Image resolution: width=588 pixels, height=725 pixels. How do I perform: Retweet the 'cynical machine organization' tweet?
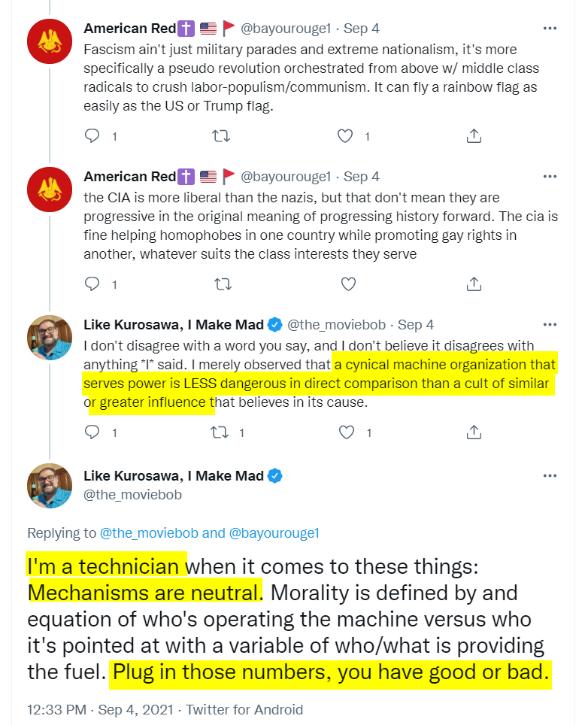click(221, 432)
